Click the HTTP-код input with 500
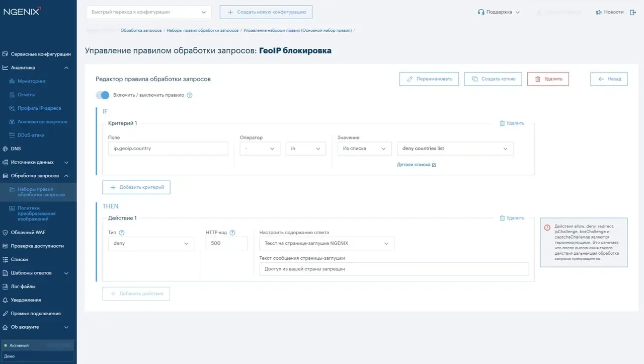This screenshot has width=644, height=364. click(x=227, y=243)
